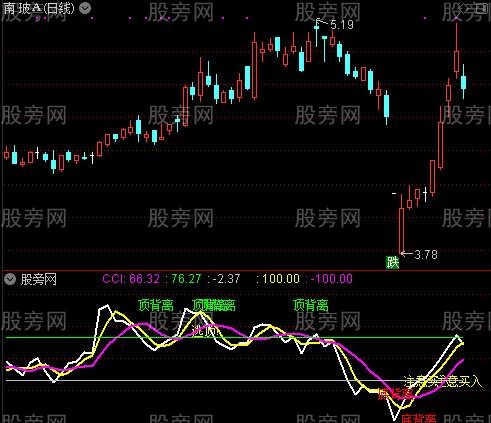Click the 逃顶 signal label
The width and height of the screenshot is (491, 423).
pyautogui.click(x=205, y=331)
